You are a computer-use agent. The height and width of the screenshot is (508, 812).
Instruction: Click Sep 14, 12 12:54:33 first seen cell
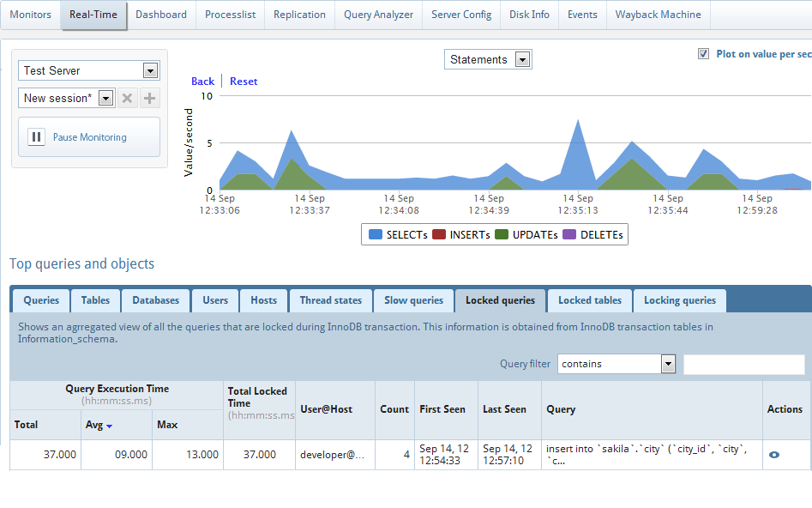(x=444, y=455)
